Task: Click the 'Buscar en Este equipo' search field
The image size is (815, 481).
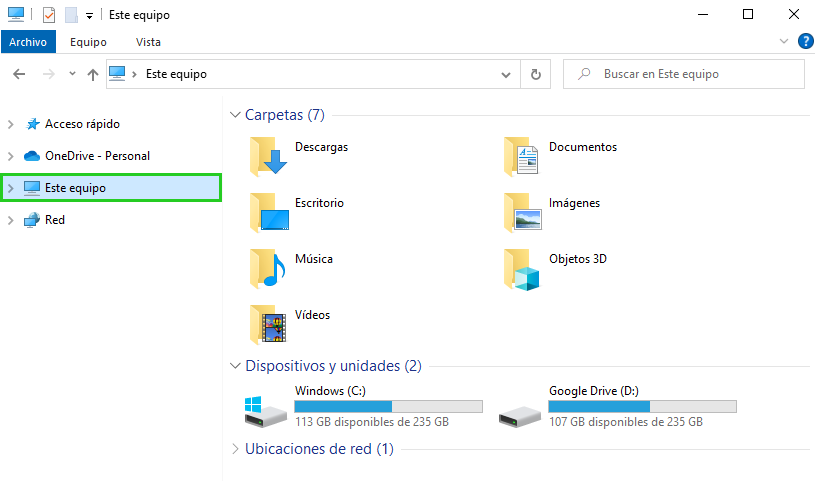Action: coord(683,74)
